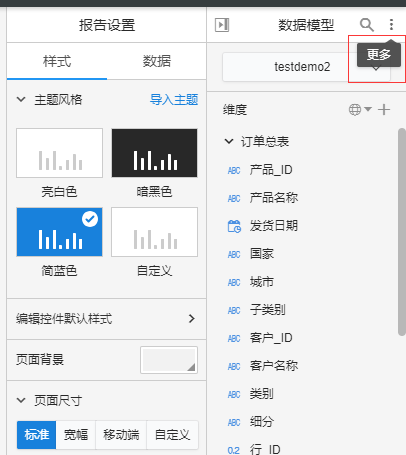Select the 亮白色 theme thumbnail
Viewport: 406px width, 455px height.
[59, 153]
